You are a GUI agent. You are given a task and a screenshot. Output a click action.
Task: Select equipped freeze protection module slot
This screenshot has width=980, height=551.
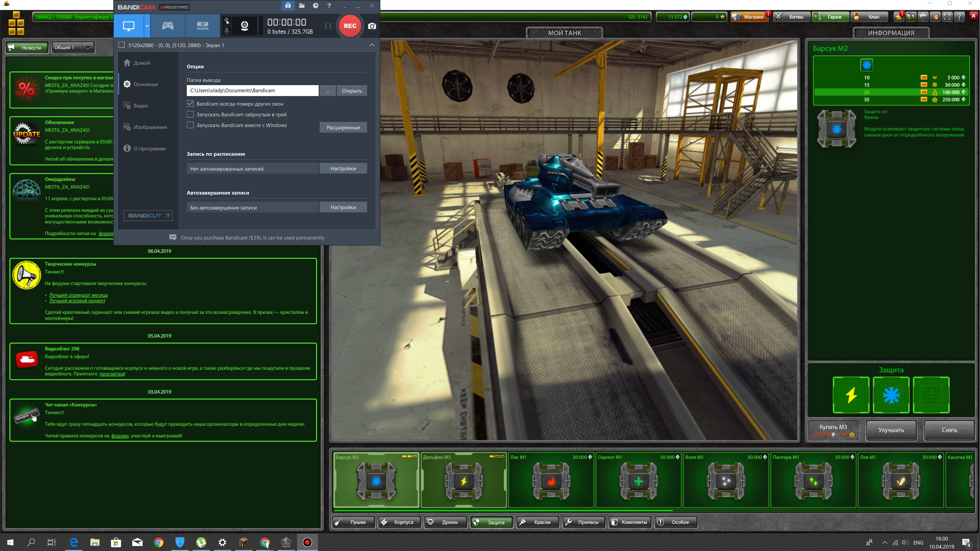pos(891,395)
